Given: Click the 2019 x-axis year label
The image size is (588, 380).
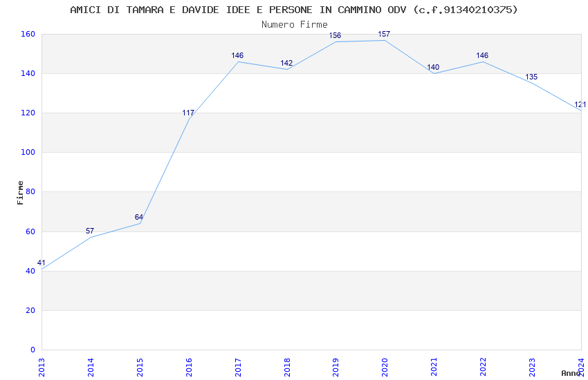Looking at the screenshot, I should [x=336, y=368].
